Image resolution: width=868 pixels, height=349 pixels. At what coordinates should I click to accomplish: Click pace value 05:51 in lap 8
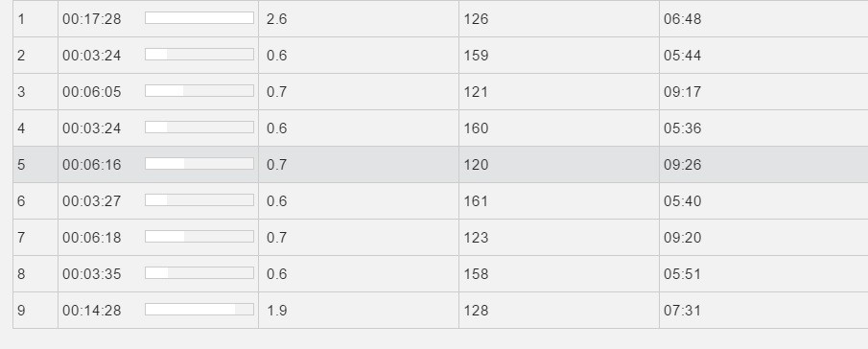(x=683, y=274)
